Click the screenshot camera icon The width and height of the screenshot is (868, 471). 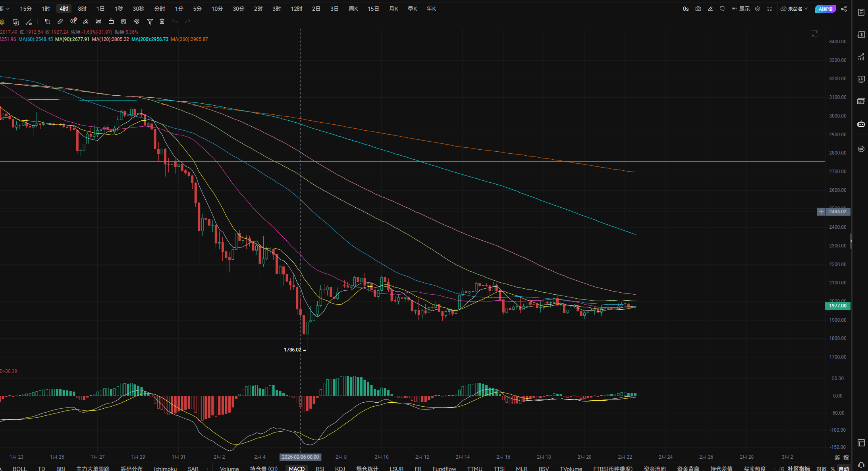pyautogui.click(x=698, y=9)
